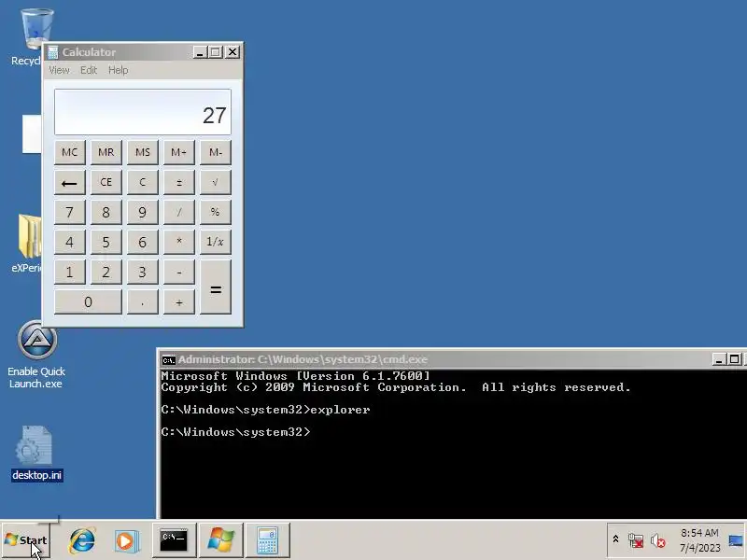Click the Windows flag taskbar icon

(x=221, y=540)
